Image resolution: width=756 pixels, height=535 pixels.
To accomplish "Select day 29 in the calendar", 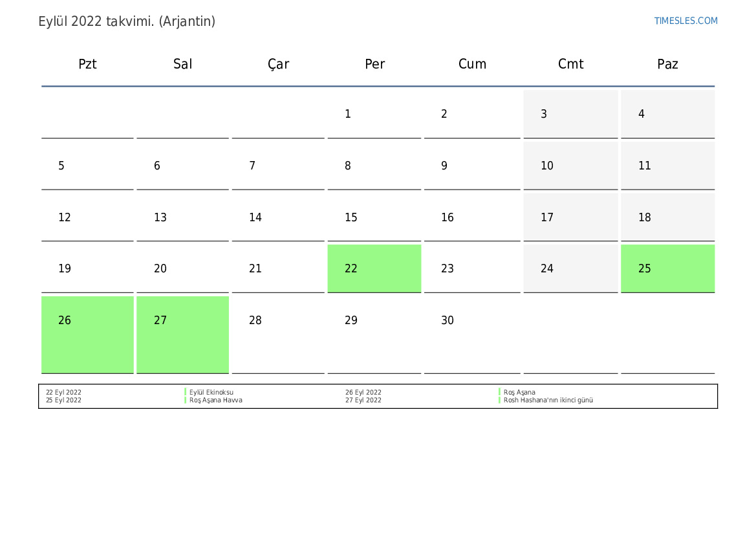I will (374, 334).
